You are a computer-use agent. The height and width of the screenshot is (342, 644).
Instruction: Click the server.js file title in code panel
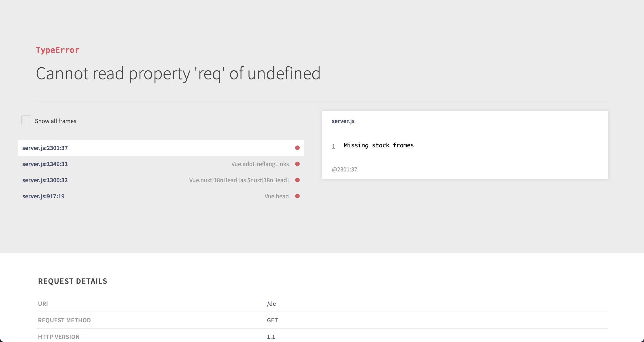point(343,121)
